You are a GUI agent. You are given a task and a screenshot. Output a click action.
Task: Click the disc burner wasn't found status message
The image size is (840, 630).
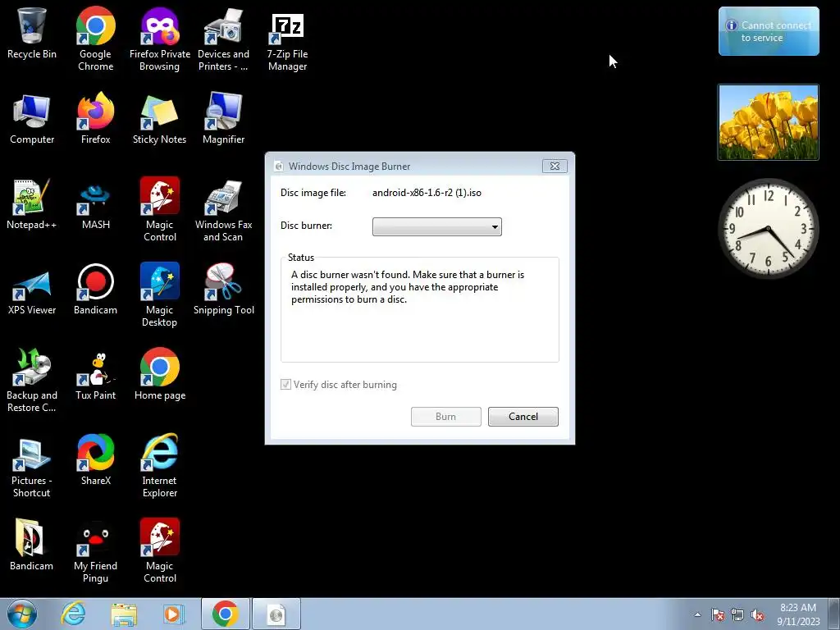pos(408,287)
